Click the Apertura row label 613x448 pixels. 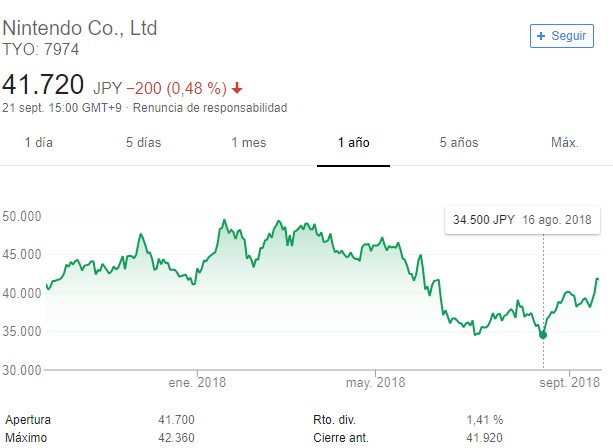[28, 420]
